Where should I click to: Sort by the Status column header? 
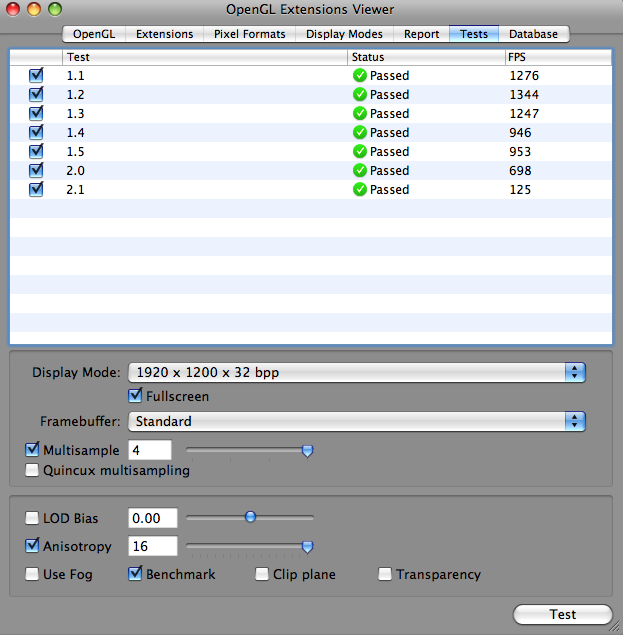pyautogui.click(x=426, y=57)
